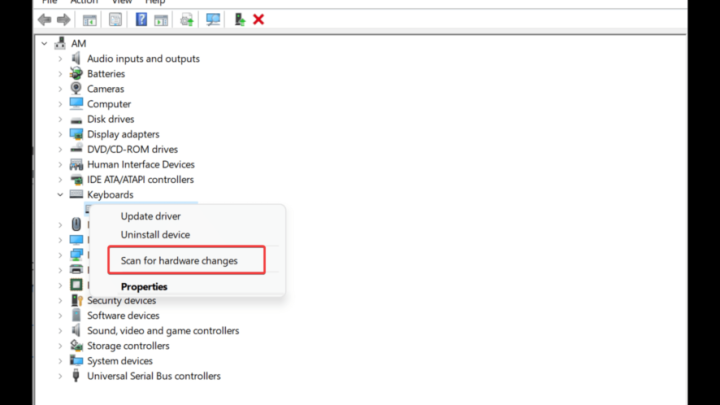
Task: Click the scan hardware monitor toolbar icon
Action: click(x=213, y=19)
